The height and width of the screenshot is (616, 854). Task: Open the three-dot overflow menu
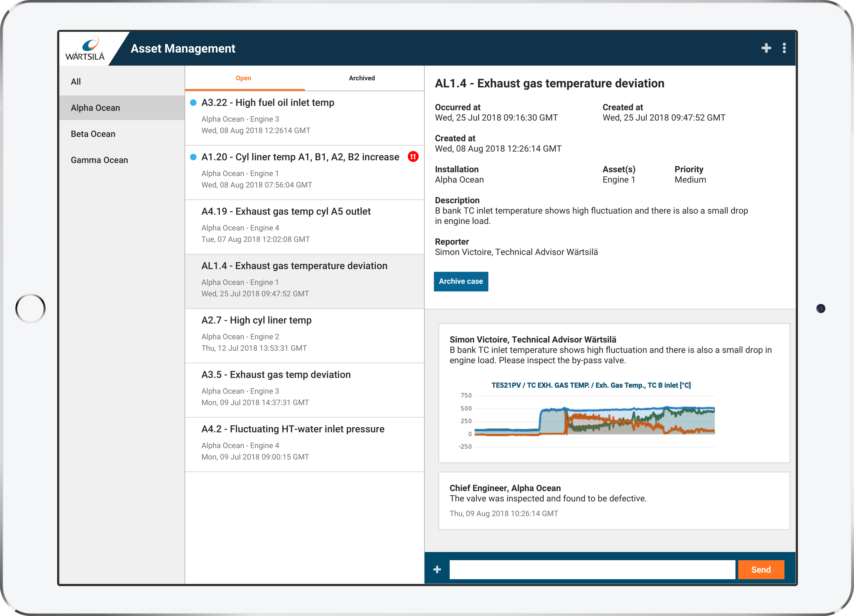784,48
